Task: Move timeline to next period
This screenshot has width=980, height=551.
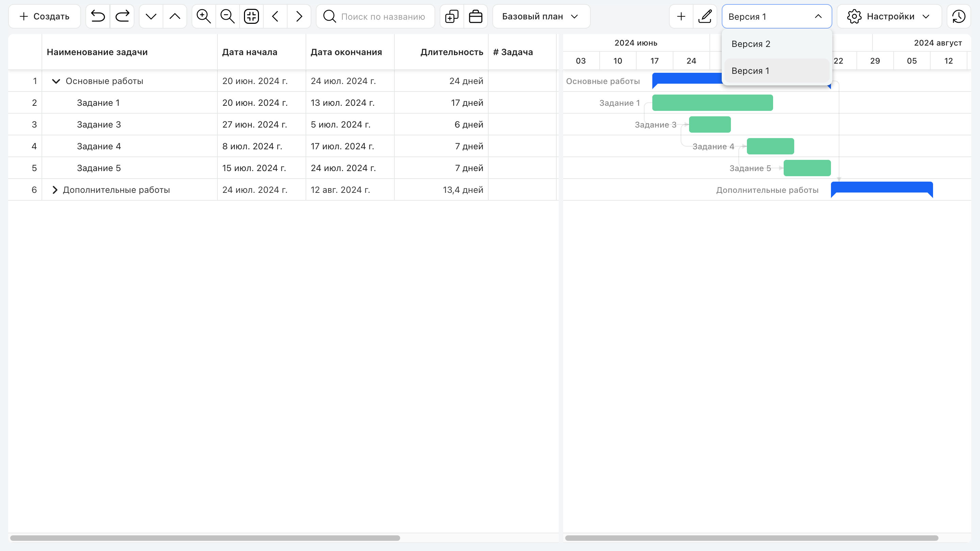Action: point(299,16)
